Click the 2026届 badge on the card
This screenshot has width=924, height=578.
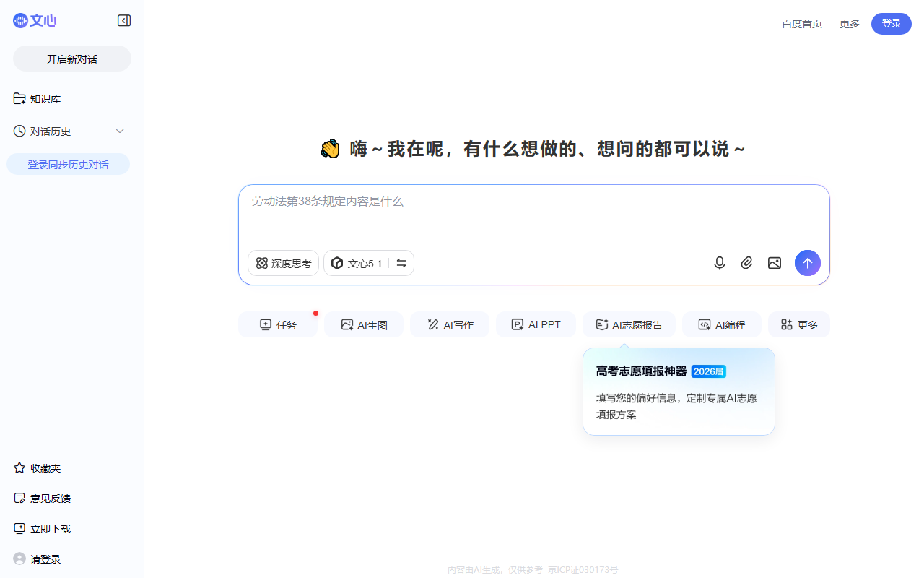(708, 371)
